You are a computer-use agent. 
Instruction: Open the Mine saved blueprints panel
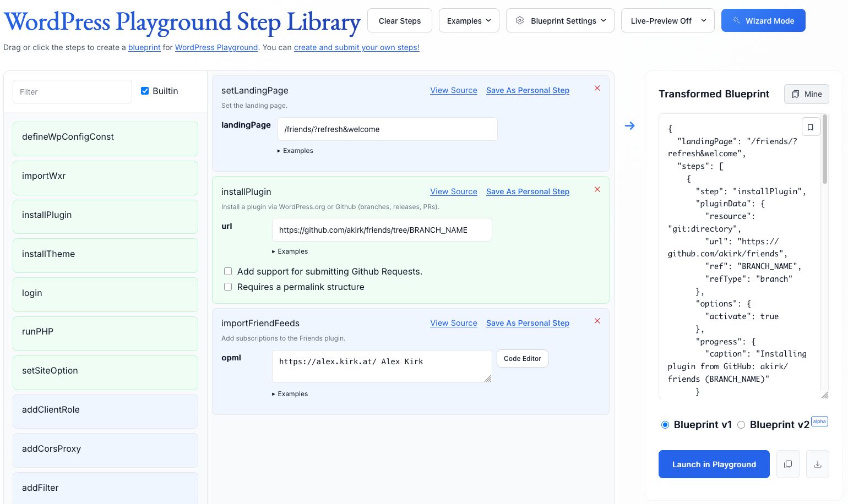point(806,94)
